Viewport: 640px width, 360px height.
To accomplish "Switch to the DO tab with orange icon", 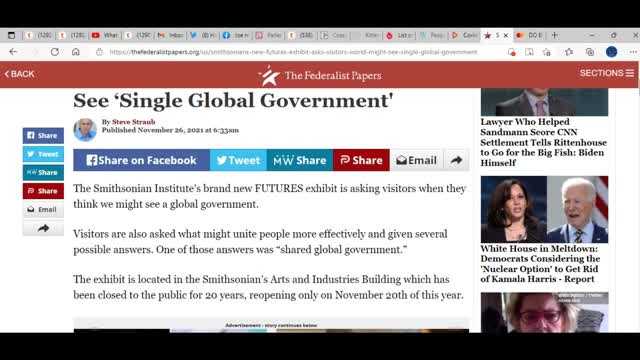I will [x=530, y=36].
